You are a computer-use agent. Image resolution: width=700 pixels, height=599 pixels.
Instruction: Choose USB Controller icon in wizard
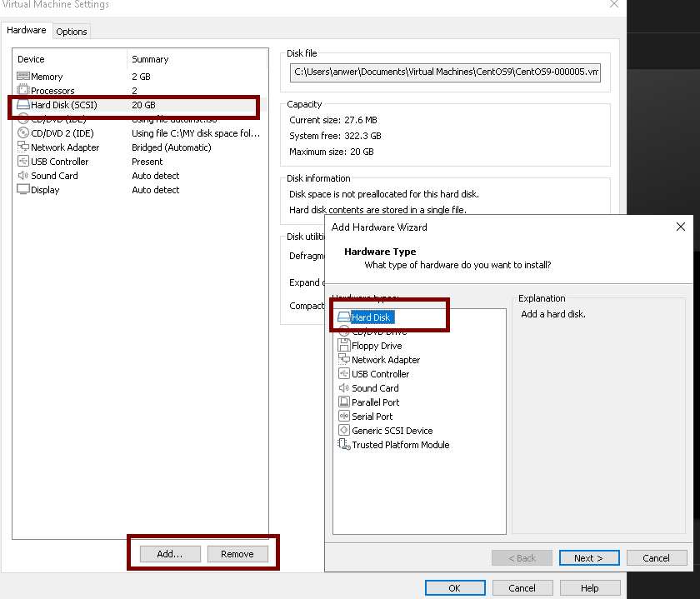click(x=343, y=373)
